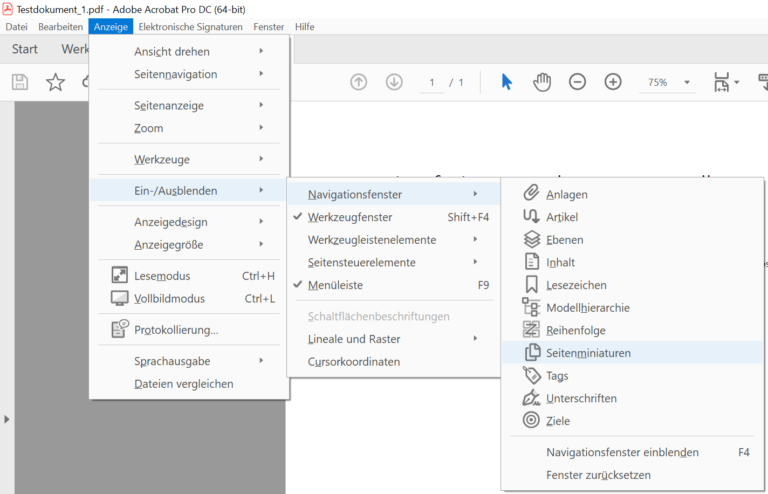The image size is (768, 494).
Task: Zoom in with the plus circle icon
Action: pos(613,82)
